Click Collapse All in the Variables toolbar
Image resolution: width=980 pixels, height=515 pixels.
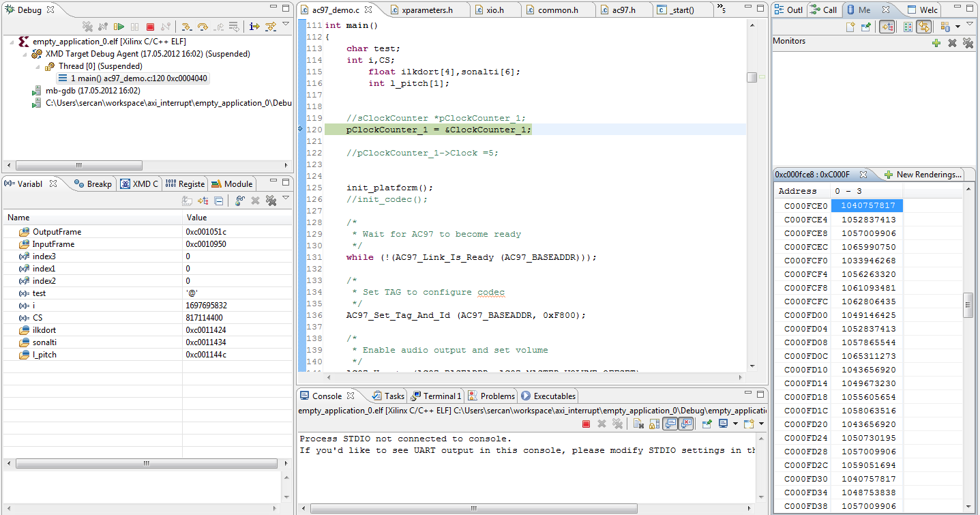(219, 201)
